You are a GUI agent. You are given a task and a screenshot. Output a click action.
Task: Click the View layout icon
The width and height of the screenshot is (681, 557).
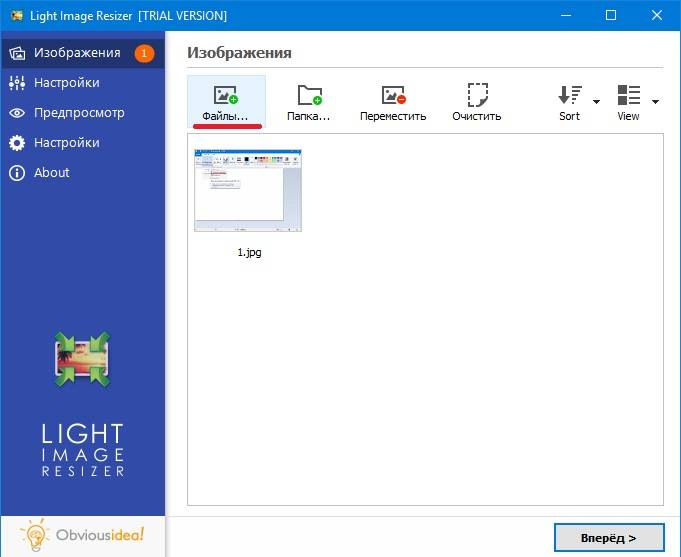click(628, 96)
